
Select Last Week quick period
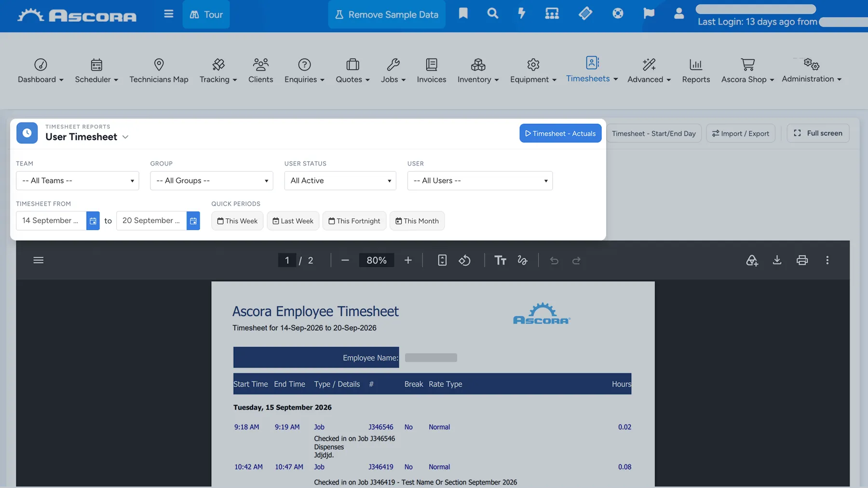(293, 221)
